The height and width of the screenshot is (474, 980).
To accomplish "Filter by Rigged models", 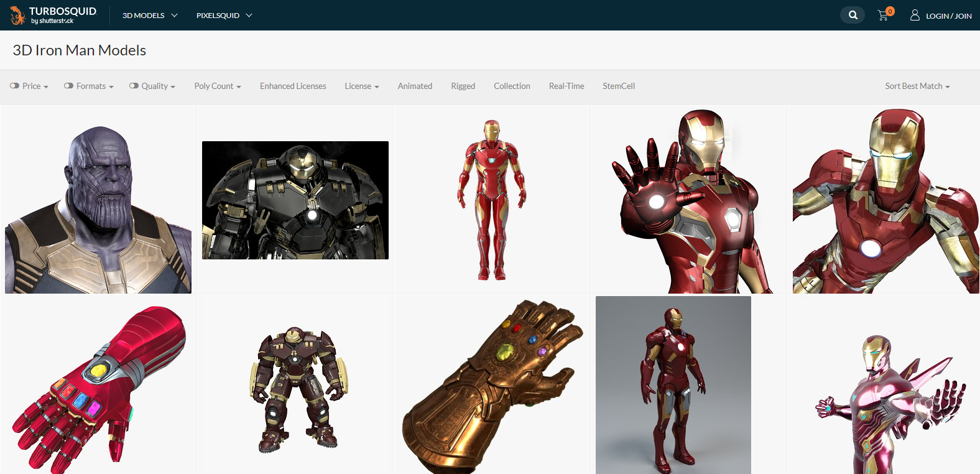I will [463, 86].
